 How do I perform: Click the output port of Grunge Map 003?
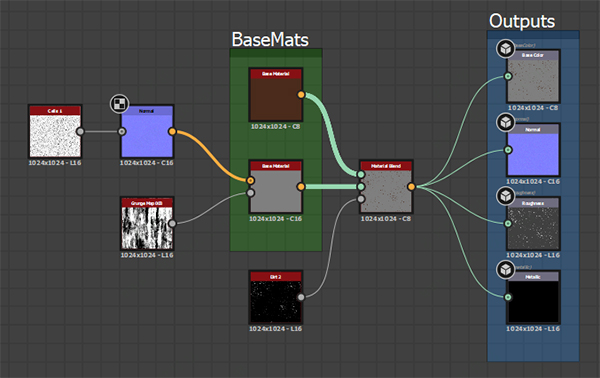click(172, 223)
